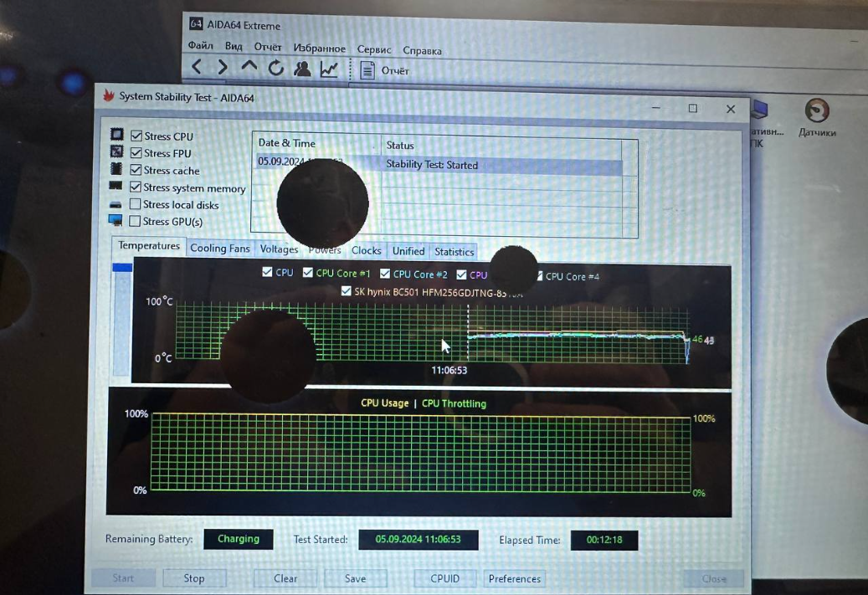The image size is (868, 595).
Task: Go back in AIDA64 Extreme toolbar
Action: coord(197,67)
